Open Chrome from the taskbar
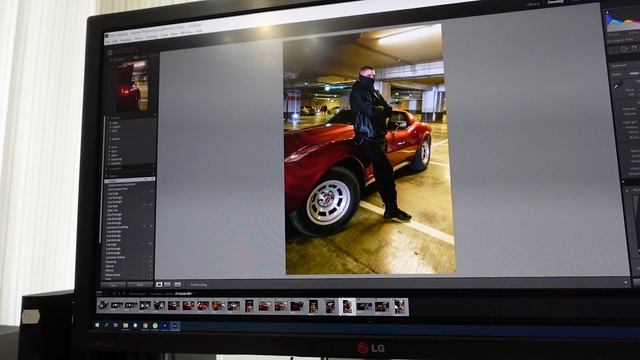 point(145,325)
